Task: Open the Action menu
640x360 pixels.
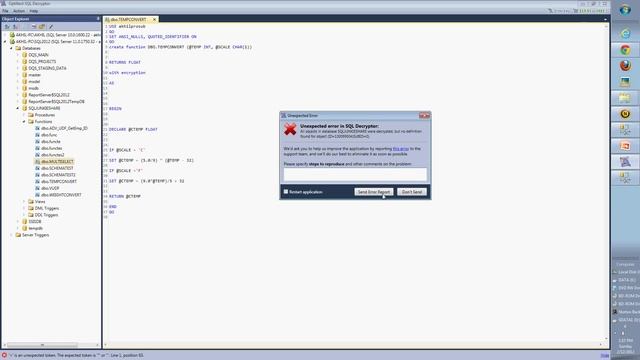Action: 19,11
